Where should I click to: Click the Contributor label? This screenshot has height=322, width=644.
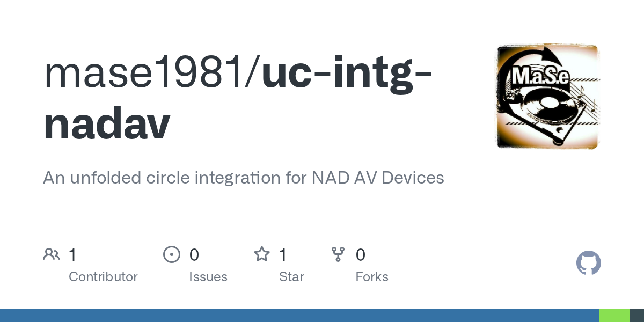point(103,277)
